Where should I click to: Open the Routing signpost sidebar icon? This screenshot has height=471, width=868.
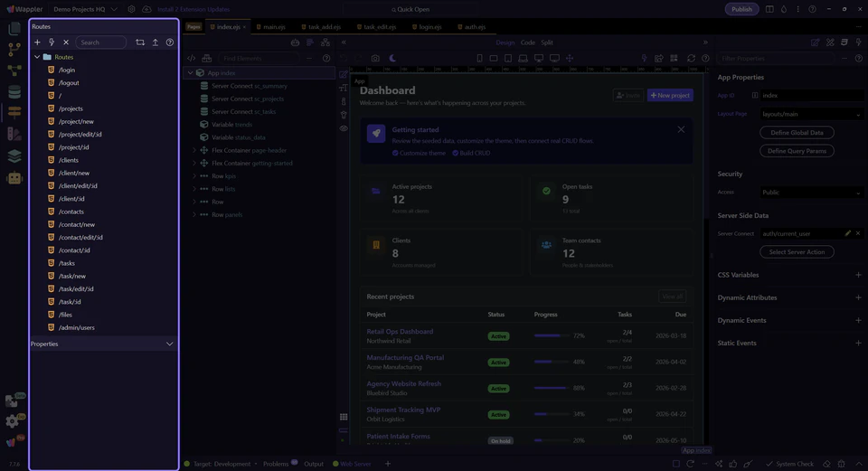14,112
